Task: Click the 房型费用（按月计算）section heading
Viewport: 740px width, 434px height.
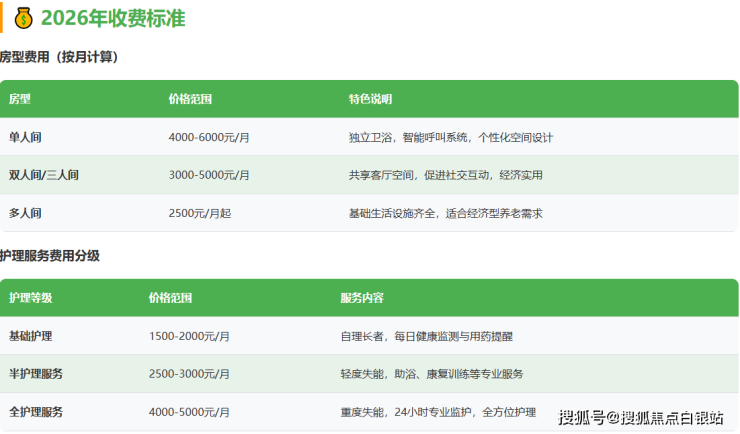Action: click(x=59, y=58)
